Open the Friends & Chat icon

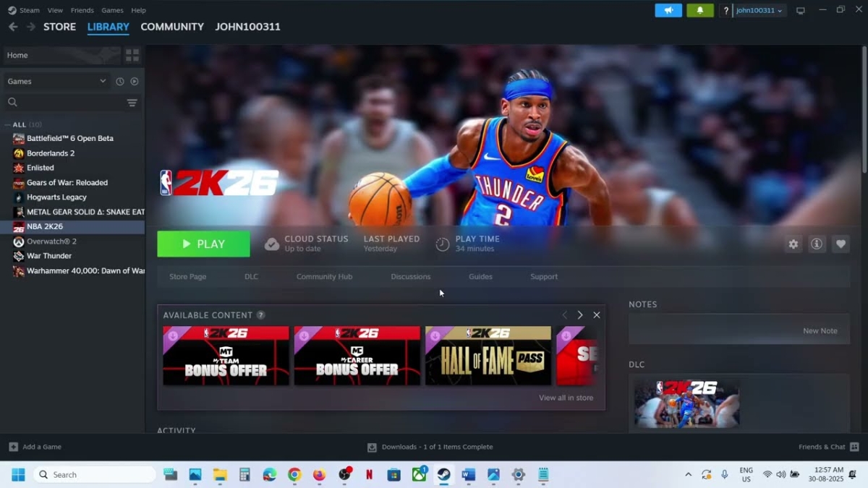[x=854, y=447]
